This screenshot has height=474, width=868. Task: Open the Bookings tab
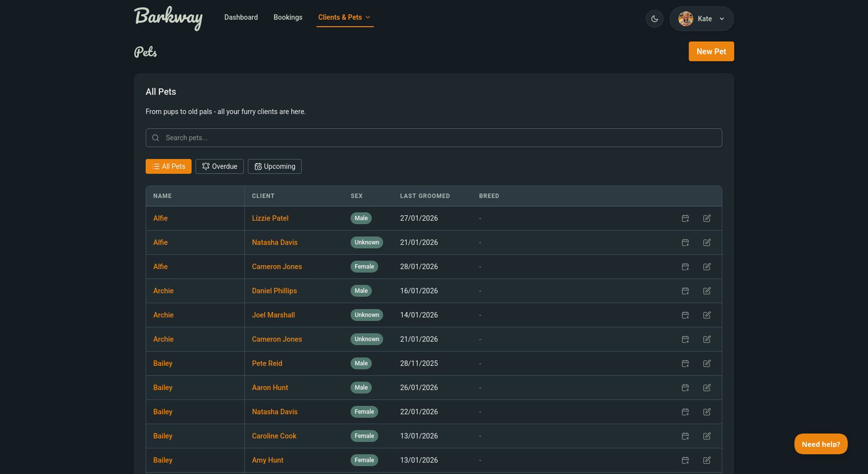(x=288, y=17)
